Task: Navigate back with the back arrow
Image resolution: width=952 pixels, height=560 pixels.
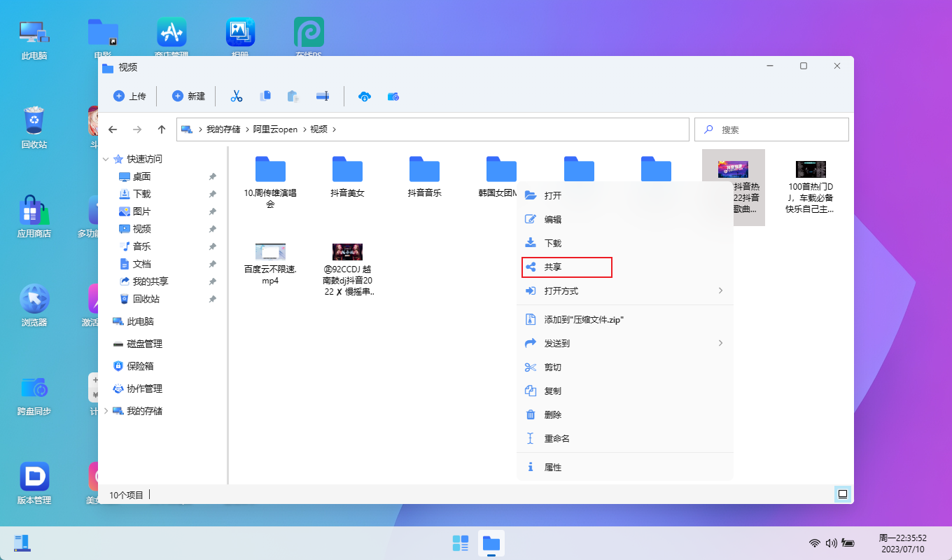Action: tap(113, 129)
